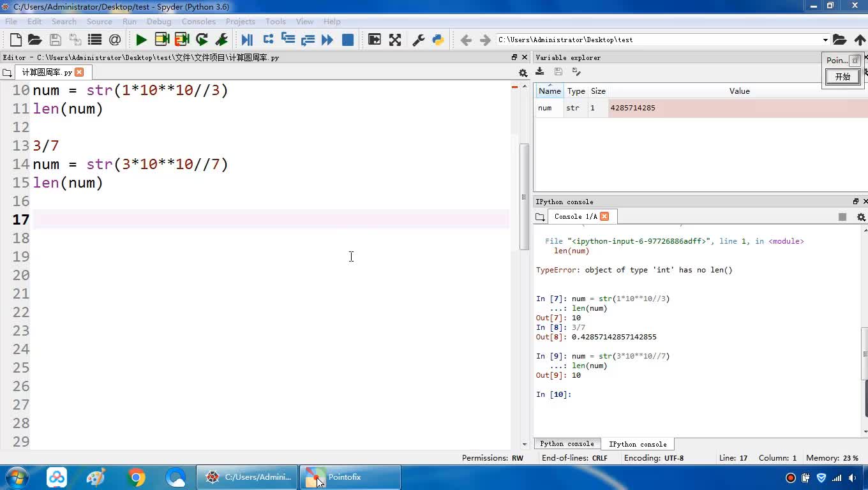
Task: Switch to the Python console tab
Action: click(x=567, y=444)
